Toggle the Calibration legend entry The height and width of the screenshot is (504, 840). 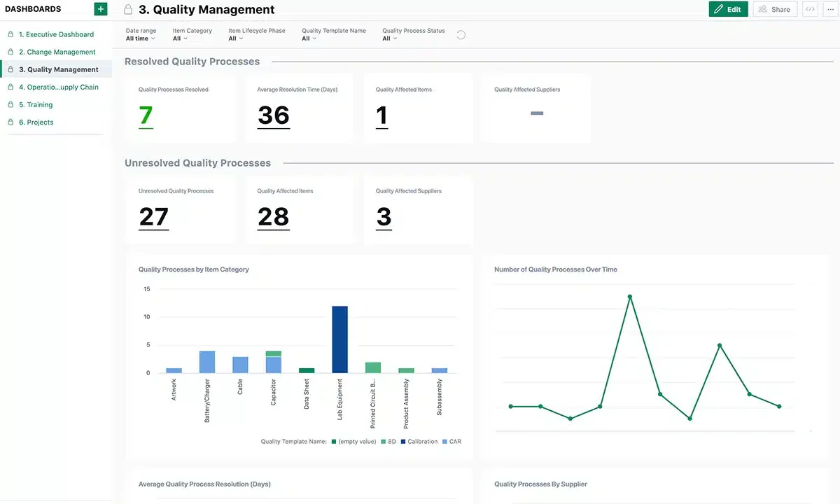tap(419, 442)
